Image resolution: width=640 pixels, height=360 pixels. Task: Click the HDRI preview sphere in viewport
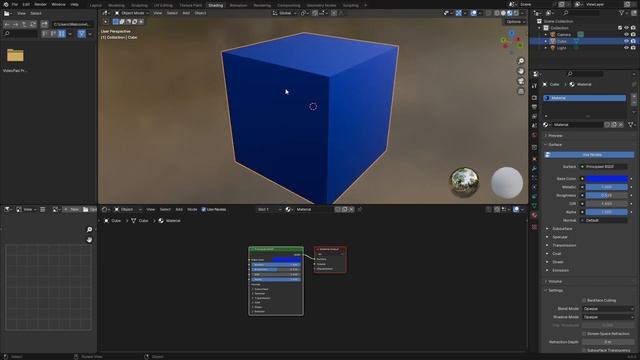tap(464, 182)
